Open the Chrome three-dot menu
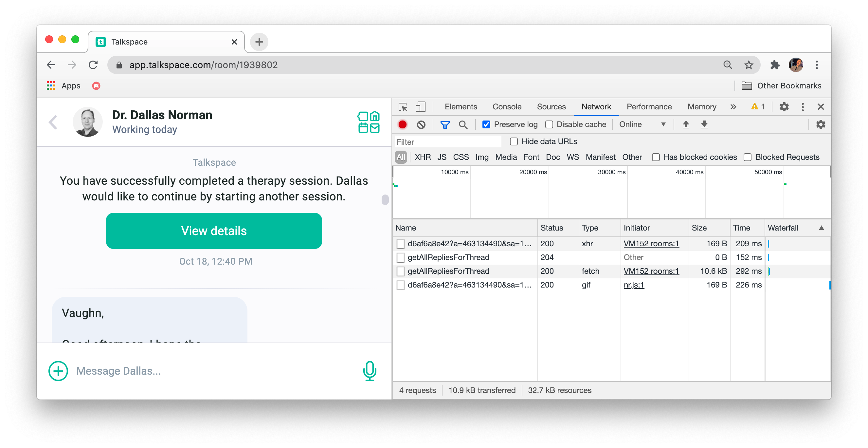The height and width of the screenshot is (448, 868). [x=816, y=65]
